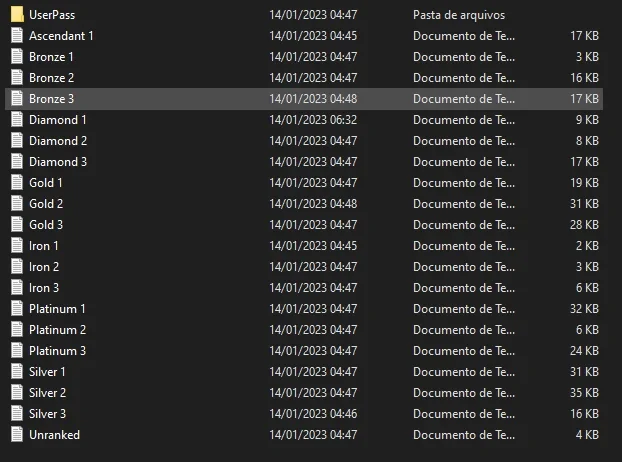The width and height of the screenshot is (622, 462).
Task: Open the UserPass folder icon
Action: pyautogui.click(x=17, y=14)
